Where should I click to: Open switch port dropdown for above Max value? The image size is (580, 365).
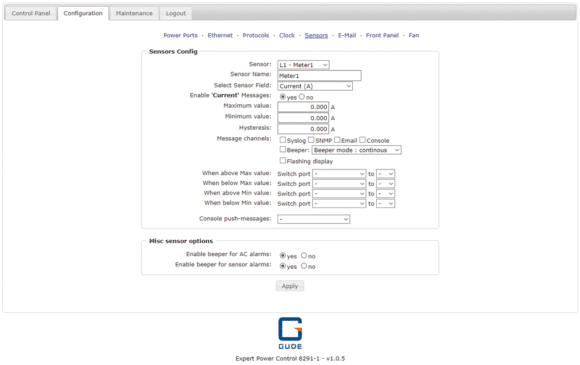[339, 174]
